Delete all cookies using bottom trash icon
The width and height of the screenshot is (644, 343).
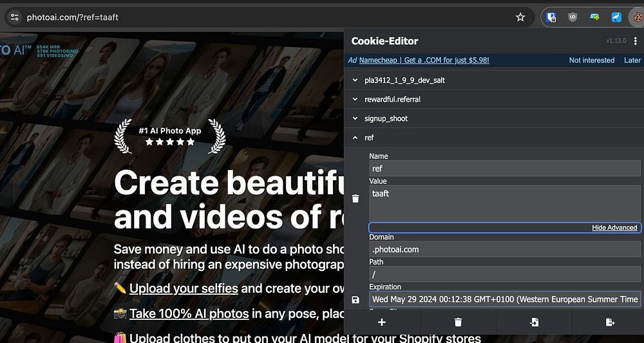[x=458, y=322]
